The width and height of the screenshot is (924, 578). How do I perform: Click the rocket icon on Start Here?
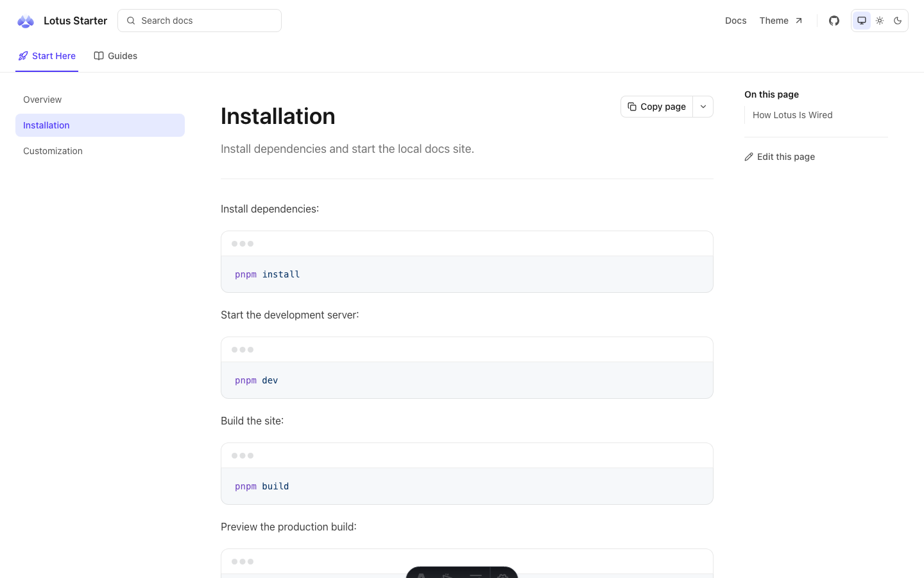pos(23,56)
